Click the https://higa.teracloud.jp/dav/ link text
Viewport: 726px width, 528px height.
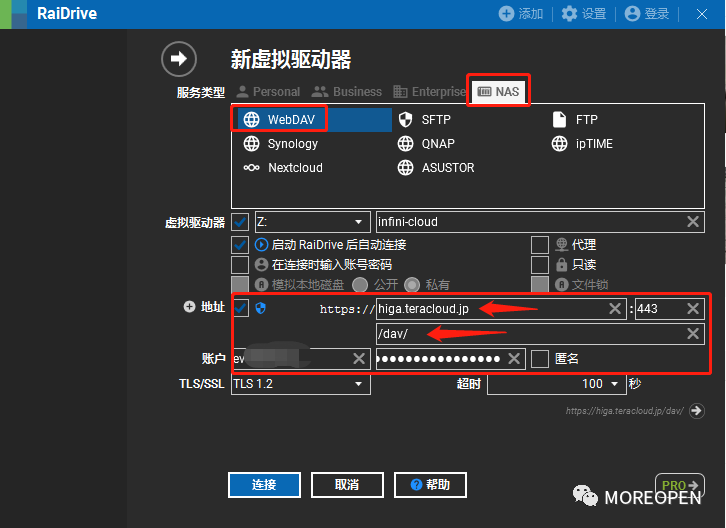coord(625,410)
